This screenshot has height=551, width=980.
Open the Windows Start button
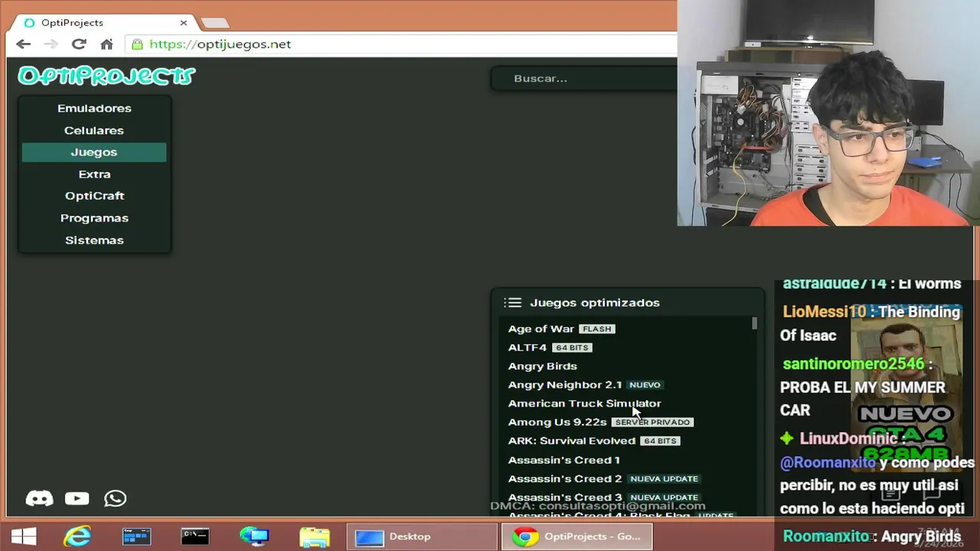point(23,536)
